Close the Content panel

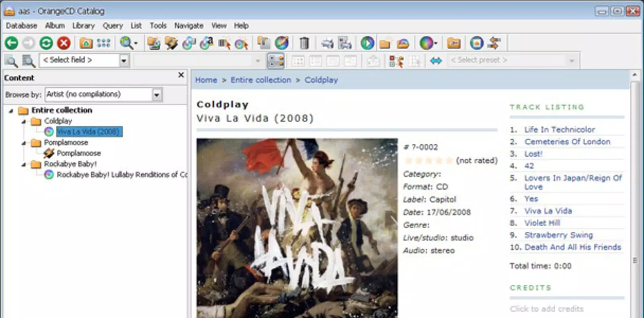[181, 75]
